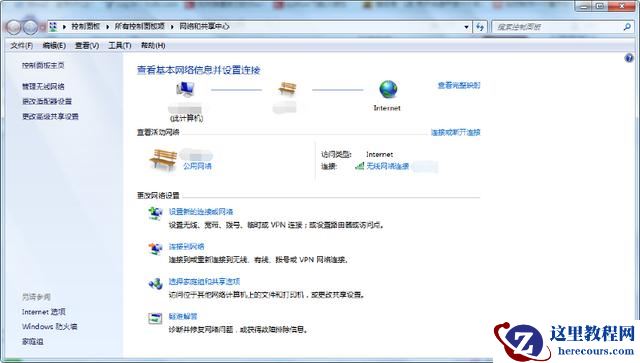Select 所有控制面板项 in breadcrumb path
The image size is (640, 363).
coord(140,27)
